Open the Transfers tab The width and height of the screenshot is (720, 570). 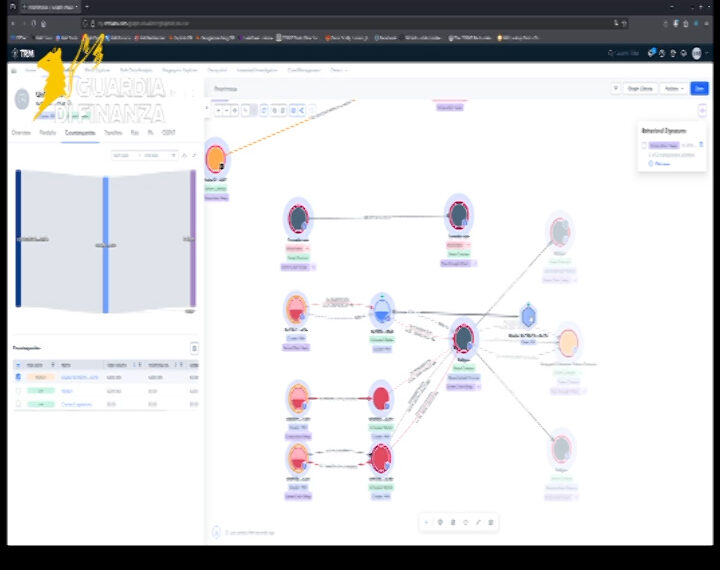click(113, 133)
